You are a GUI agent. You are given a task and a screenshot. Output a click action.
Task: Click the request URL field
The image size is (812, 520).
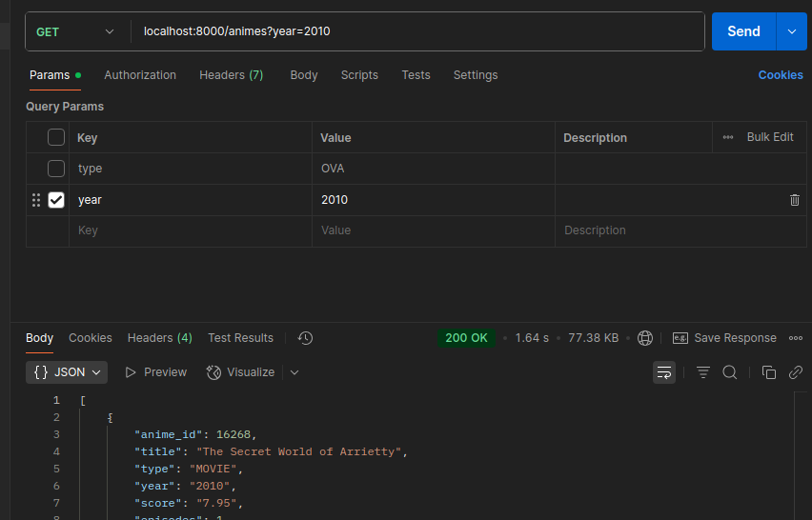tap(416, 31)
